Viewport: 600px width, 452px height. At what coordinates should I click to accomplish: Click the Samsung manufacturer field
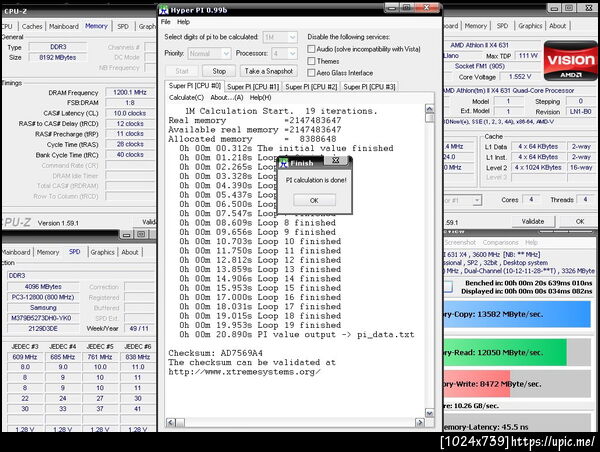(43, 308)
